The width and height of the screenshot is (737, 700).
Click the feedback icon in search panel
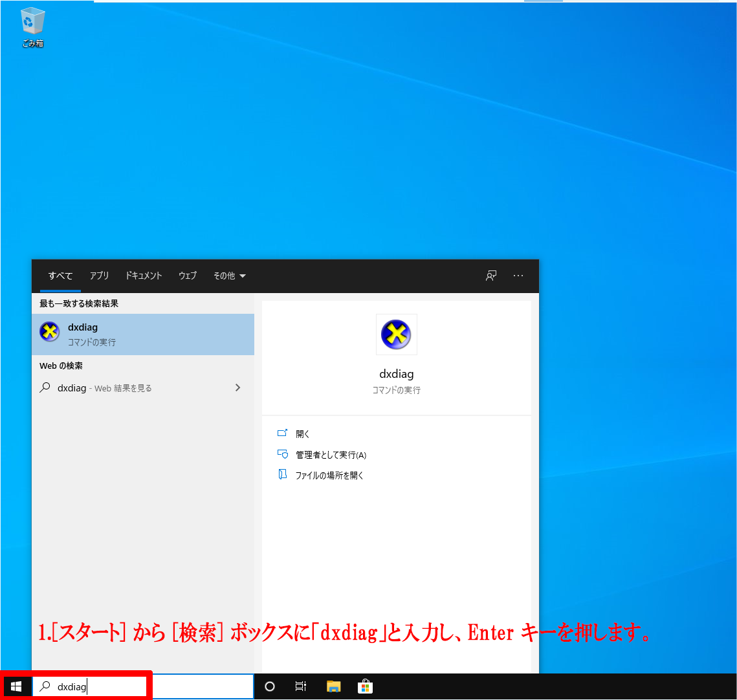[491, 276]
